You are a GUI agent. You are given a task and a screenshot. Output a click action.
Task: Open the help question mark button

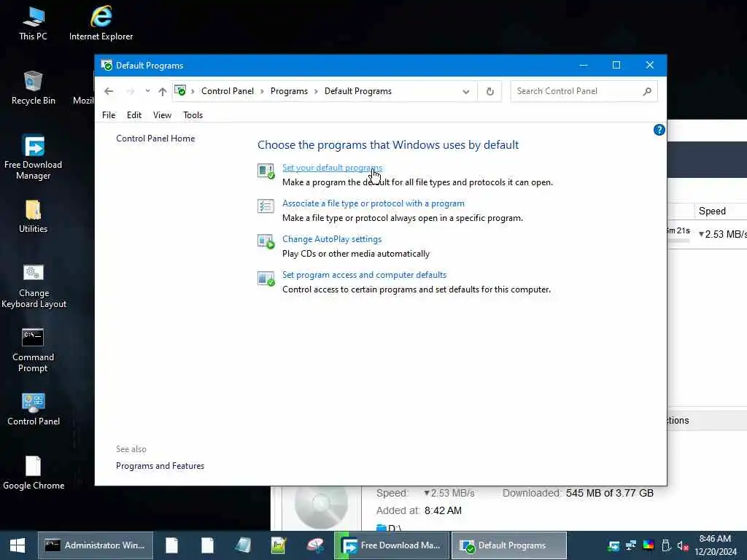(x=659, y=130)
